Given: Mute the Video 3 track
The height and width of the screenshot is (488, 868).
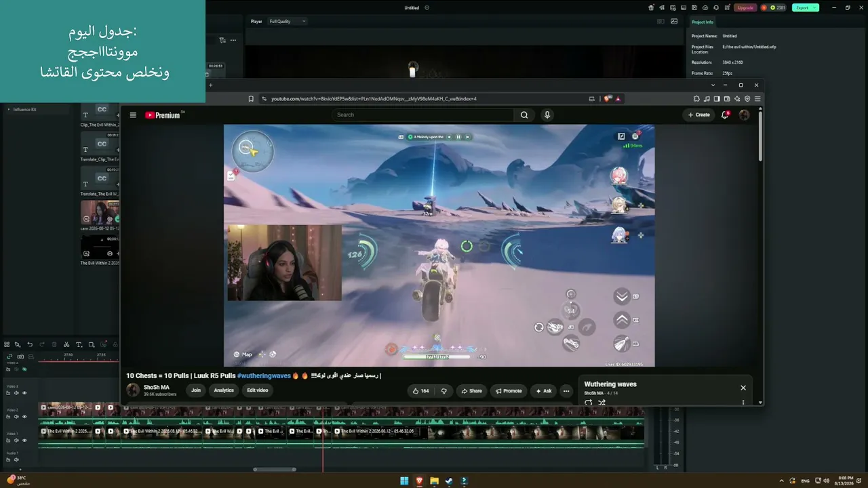Looking at the screenshot, I should pyautogui.click(x=16, y=393).
